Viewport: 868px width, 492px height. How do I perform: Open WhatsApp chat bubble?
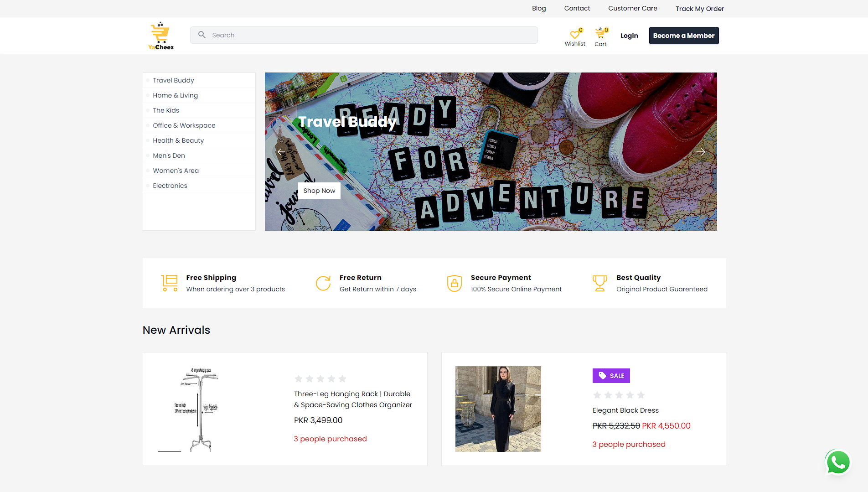(x=837, y=463)
